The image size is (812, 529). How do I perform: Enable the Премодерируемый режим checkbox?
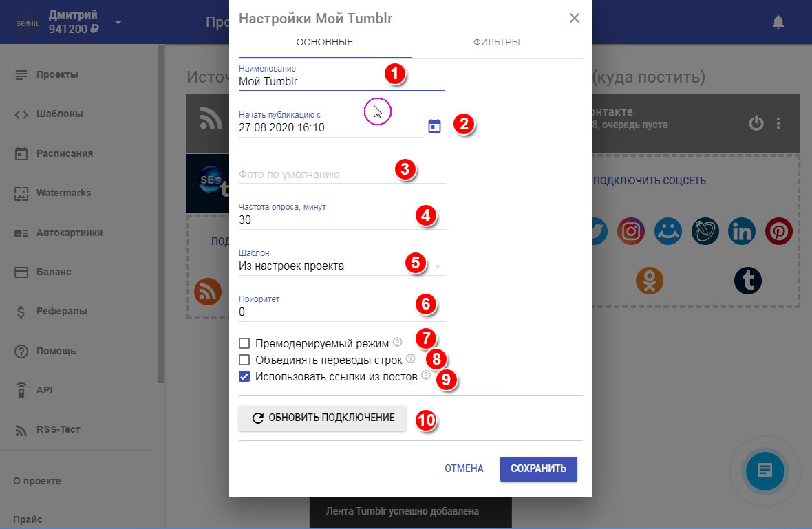coord(244,343)
